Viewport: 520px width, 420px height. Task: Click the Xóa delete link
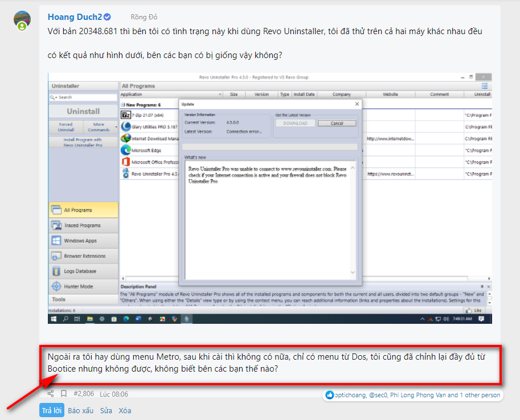pos(125,410)
